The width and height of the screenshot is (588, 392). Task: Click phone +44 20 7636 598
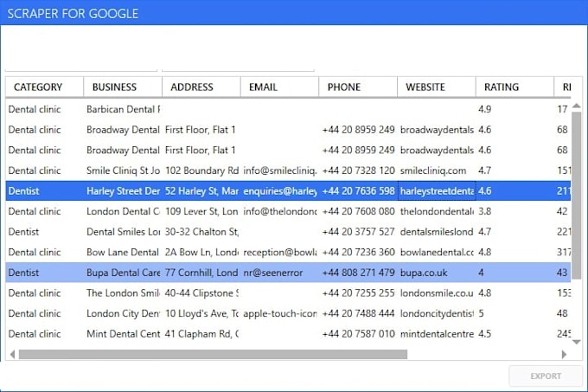[x=358, y=191]
